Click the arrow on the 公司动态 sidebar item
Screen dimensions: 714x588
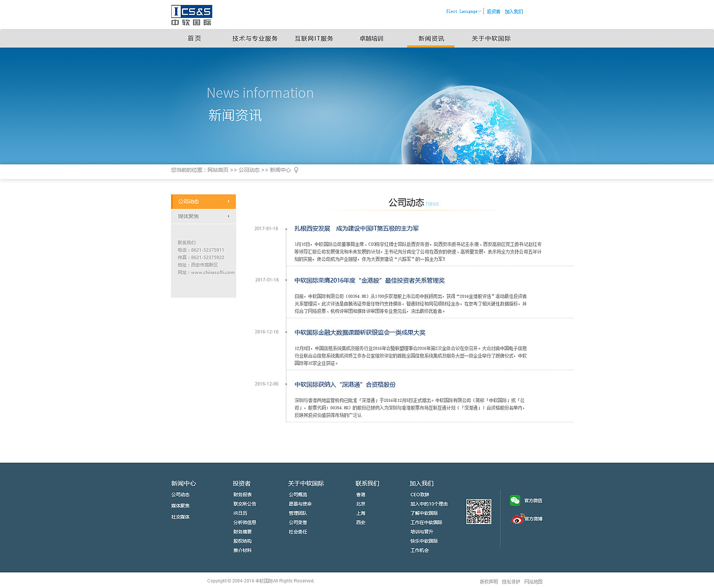coord(228,201)
